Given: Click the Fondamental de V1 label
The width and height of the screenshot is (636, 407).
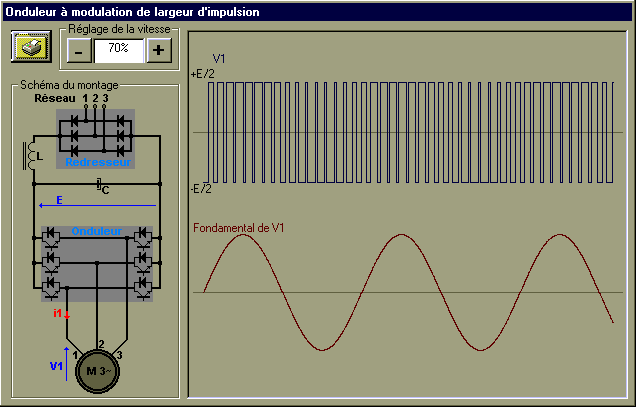Looking at the screenshot, I should 238,228.
